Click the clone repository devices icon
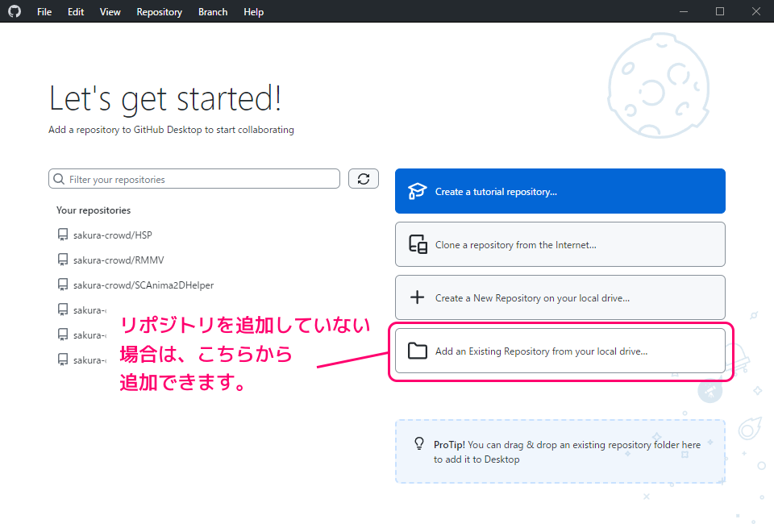The width and height of the screenshot is (774, 532). pyautogui.click(x=417, y=245)
